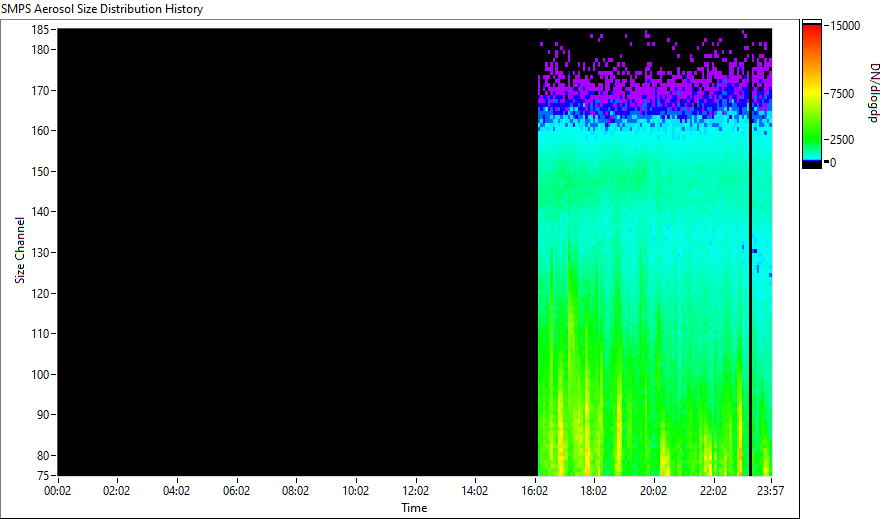884x519 pixels.
Task: Click the 'DN/dlogdp' color scale label
Action: point(874,93)
